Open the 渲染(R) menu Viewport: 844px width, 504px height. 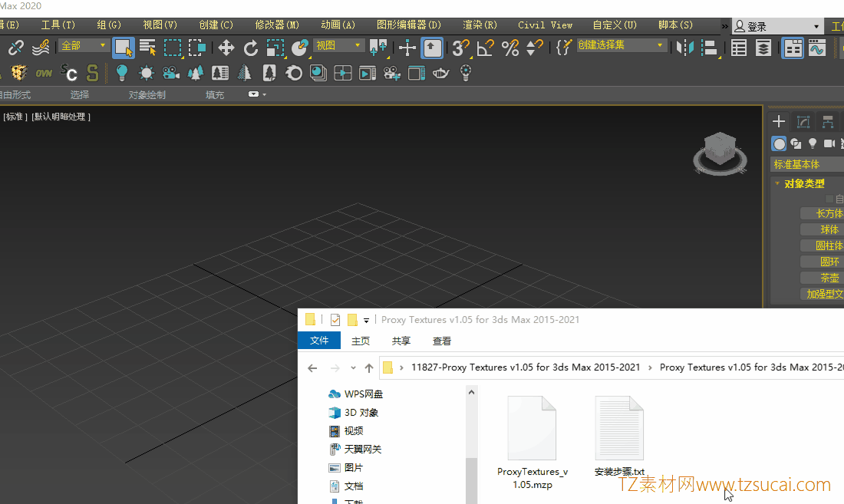point(480,25)
